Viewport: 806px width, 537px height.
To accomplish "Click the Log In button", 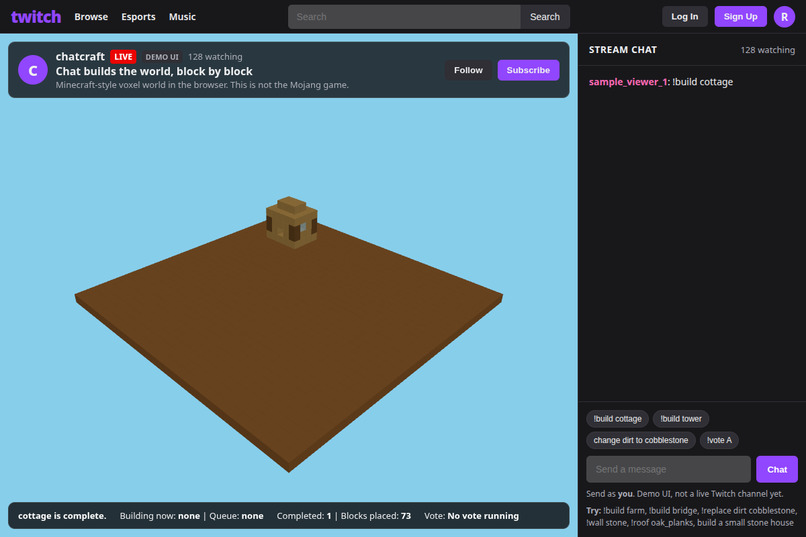I will 684,16.
